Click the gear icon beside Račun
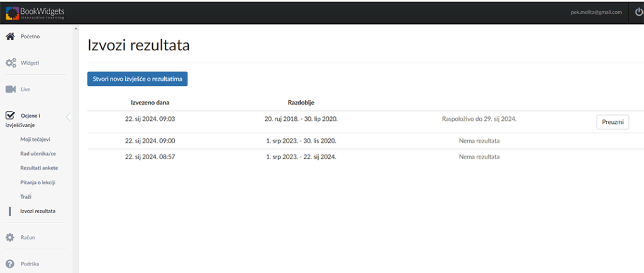 [x=10, y=238]
